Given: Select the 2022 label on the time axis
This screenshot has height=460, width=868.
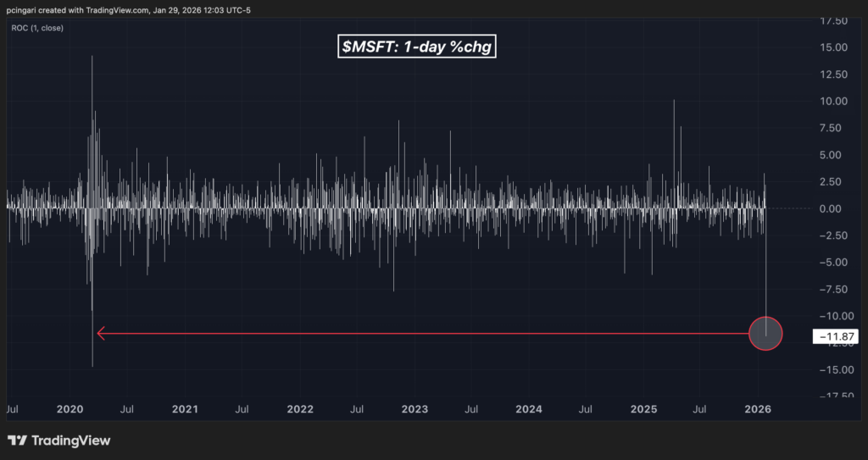Looking at the screenshot, I should coord(300,409).
